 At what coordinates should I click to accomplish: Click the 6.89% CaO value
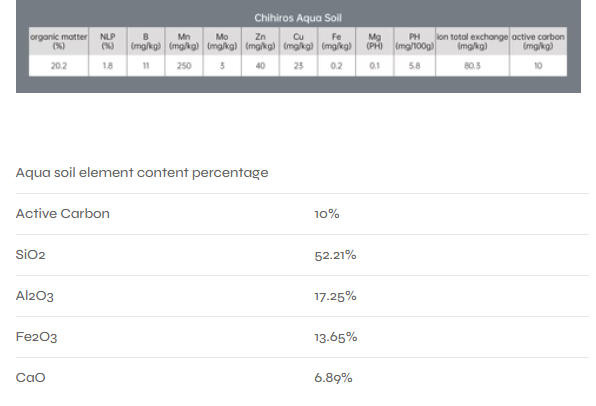click(x=333, y=378)
